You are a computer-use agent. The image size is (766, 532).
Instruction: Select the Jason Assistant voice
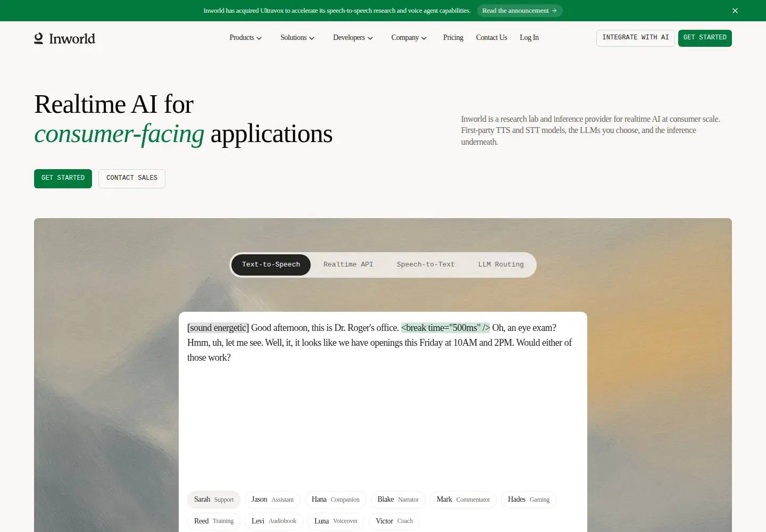[272, 500]
